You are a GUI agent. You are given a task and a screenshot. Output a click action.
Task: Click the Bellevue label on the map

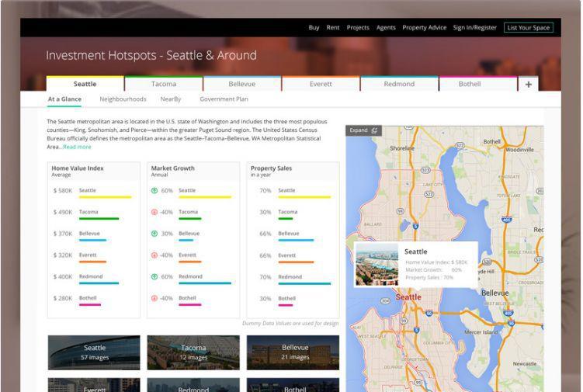[x=495, y=293]
